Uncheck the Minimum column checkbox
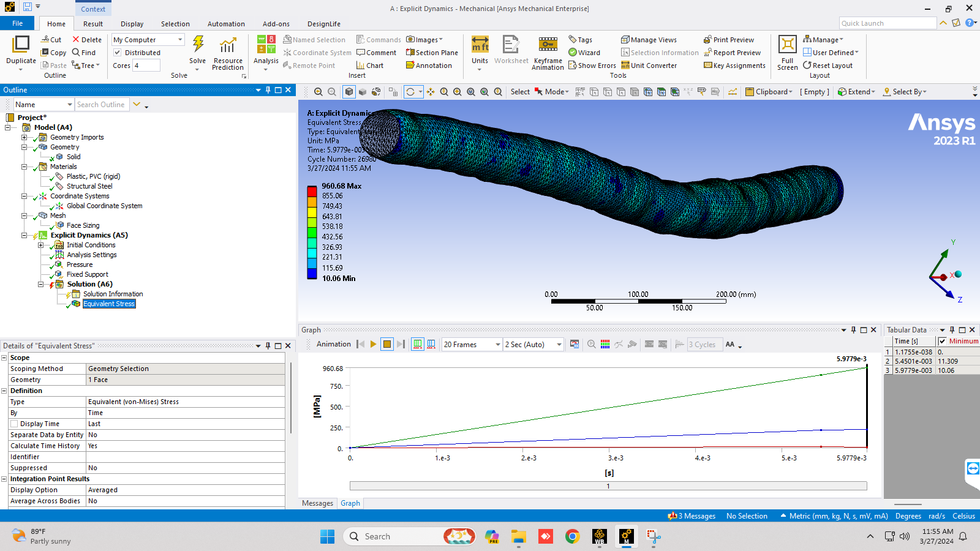The width and height of the screenshot is (980, 551). click(942, 342)
